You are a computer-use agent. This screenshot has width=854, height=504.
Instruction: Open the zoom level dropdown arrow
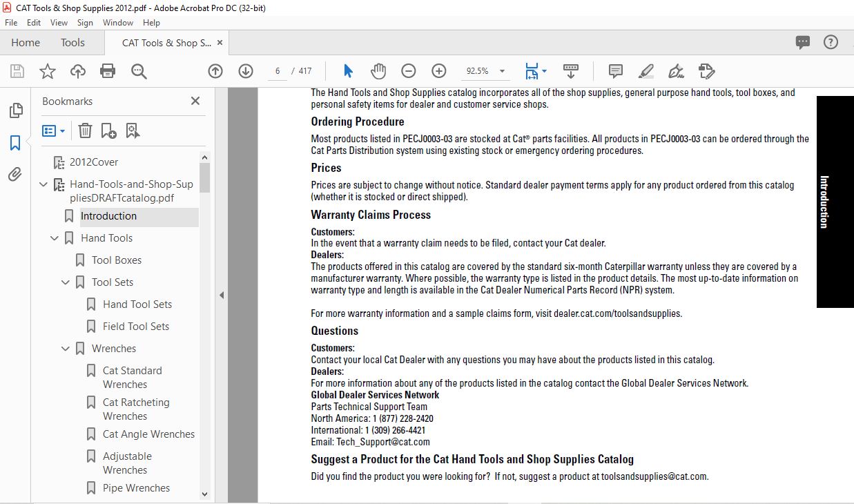[502, 71]
